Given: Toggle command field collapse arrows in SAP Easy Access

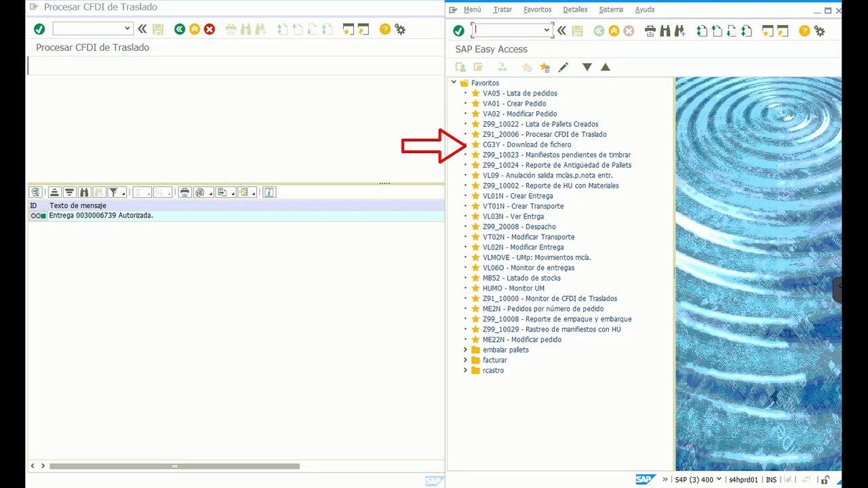Looking at the screenshot, I should coord(561,30).
